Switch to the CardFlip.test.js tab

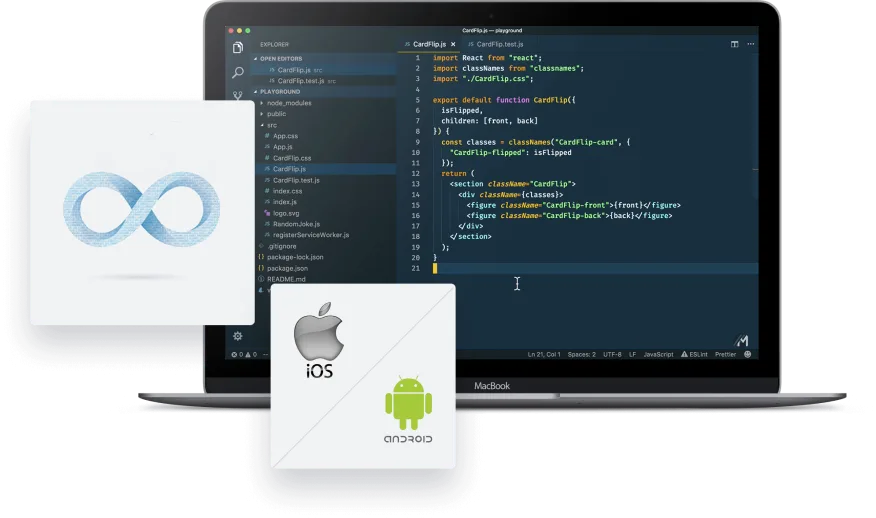[496, 44]
